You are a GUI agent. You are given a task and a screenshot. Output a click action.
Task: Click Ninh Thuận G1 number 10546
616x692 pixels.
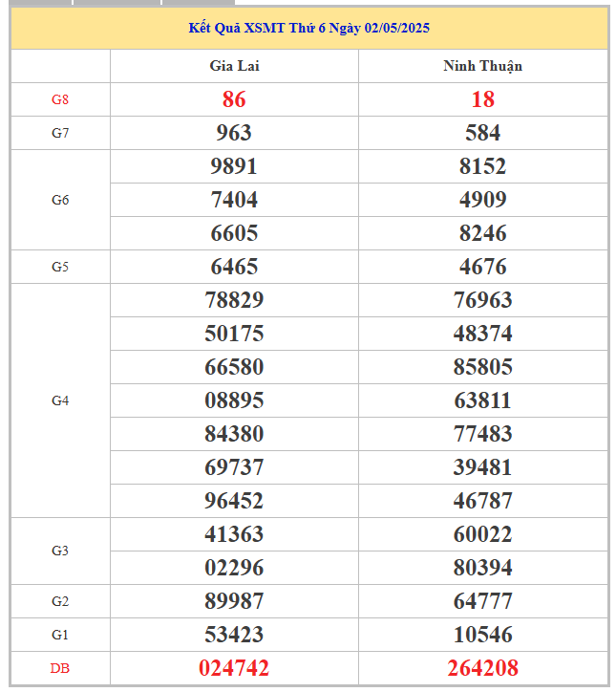[482, 635]
